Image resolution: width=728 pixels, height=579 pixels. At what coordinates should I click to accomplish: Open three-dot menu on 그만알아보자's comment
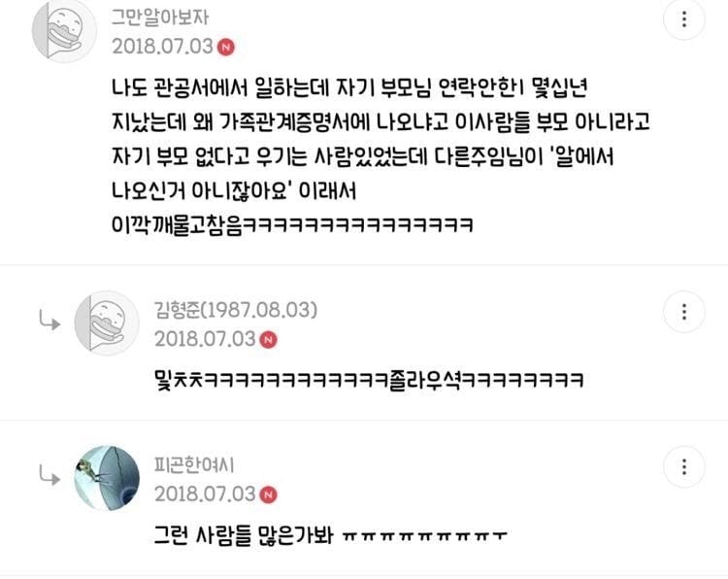click(684, 19)
